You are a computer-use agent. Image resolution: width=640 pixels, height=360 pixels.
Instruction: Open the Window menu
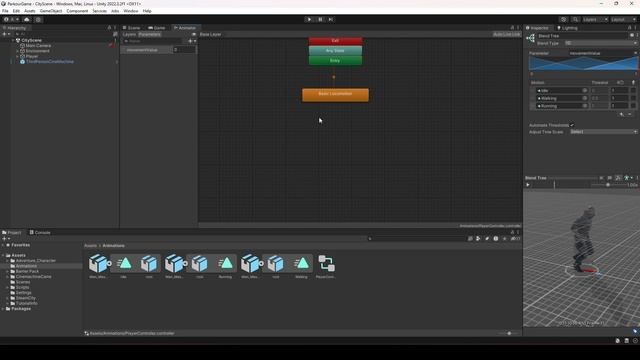pos(131,11)
